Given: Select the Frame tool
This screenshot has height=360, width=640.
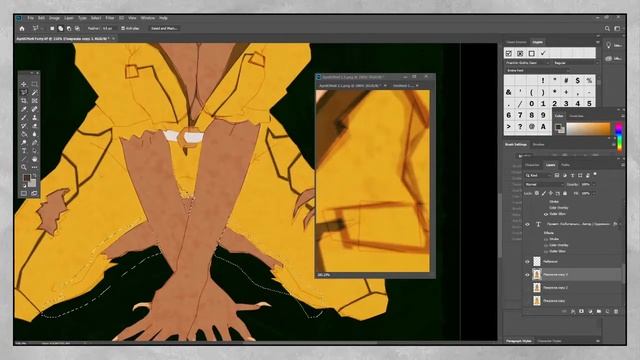Looking at the screenshot, I should (34, 100).
